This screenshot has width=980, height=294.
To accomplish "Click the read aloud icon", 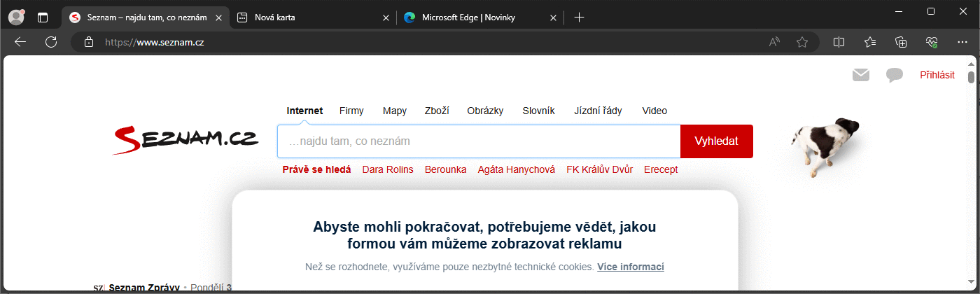I will pyautogui.click(x=774, y=42).
